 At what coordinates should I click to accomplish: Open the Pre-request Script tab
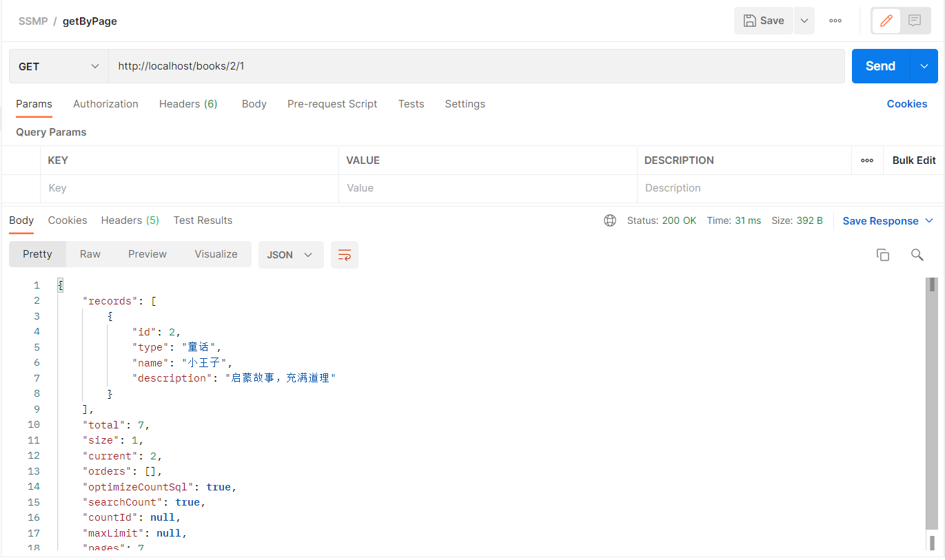(x=332, y=104)
